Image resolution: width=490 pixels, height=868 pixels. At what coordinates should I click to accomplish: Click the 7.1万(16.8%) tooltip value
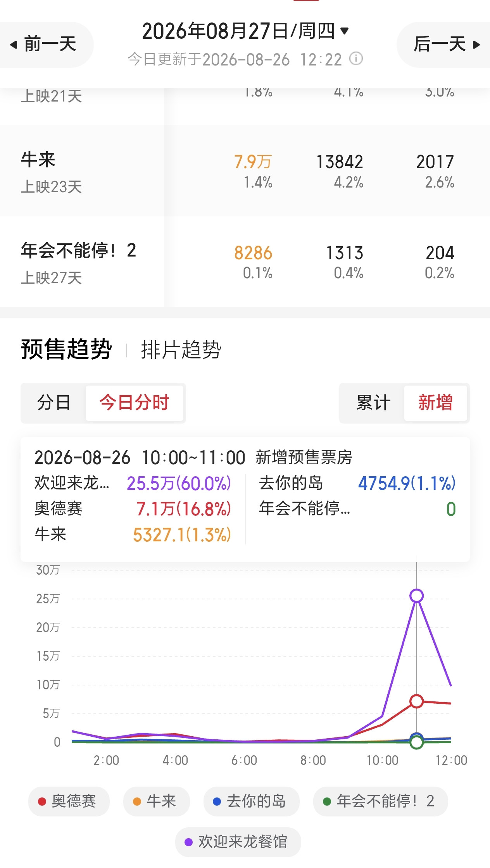[183, 509]
